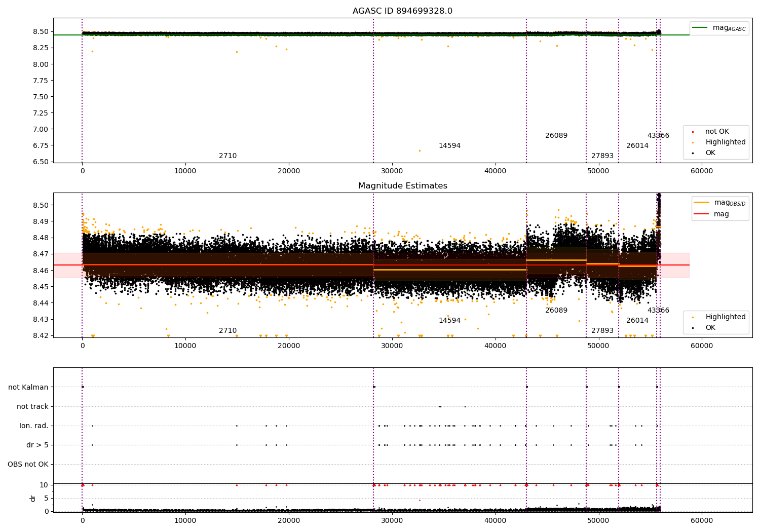This screenshot has height=532, width=760.
Task: Click the orange mag OBSID legend entry
Action: tap(701, 203)
